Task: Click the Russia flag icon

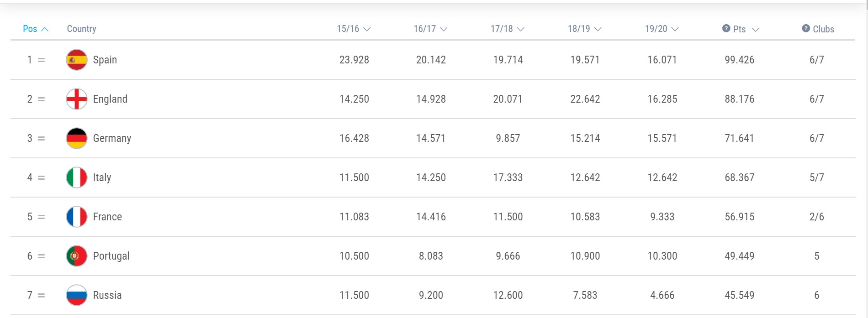Action: point(77,295)
